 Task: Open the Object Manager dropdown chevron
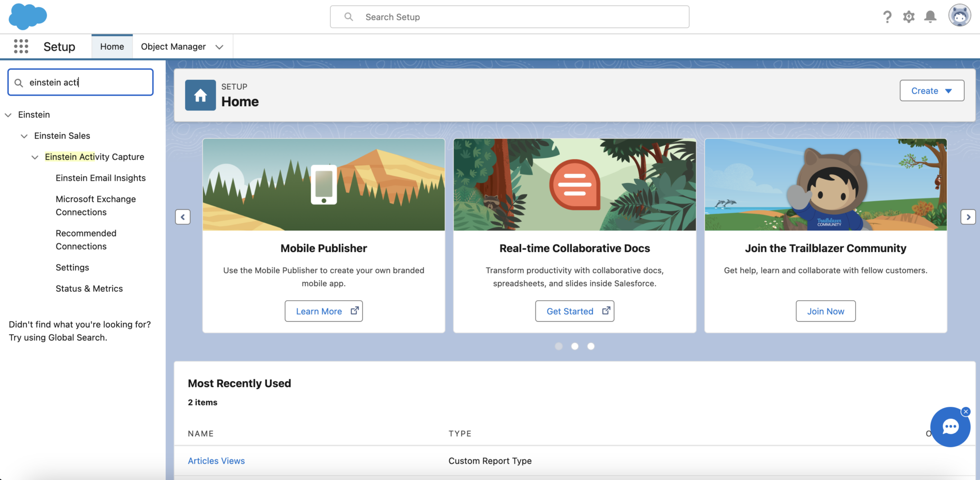click(x=219, y=47)
